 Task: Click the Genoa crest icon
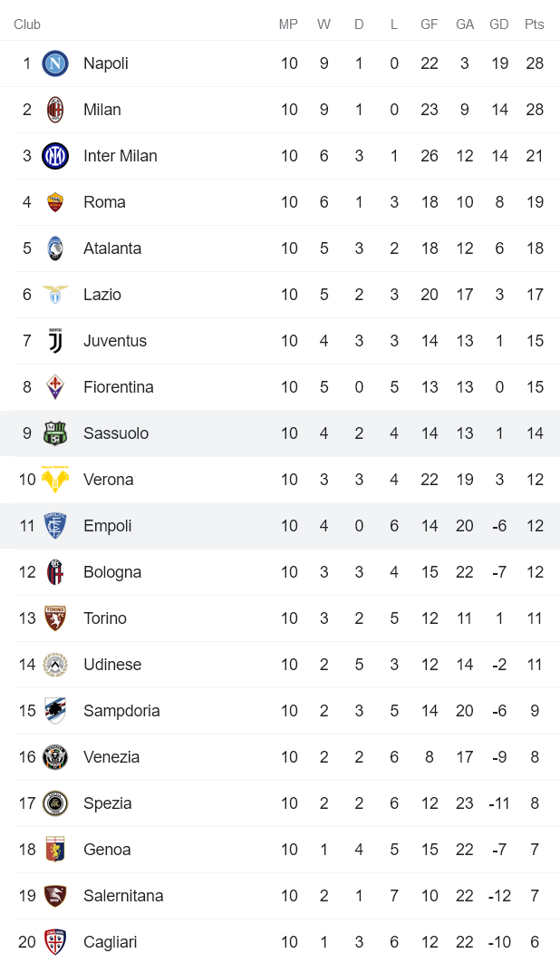click(55, 850)
